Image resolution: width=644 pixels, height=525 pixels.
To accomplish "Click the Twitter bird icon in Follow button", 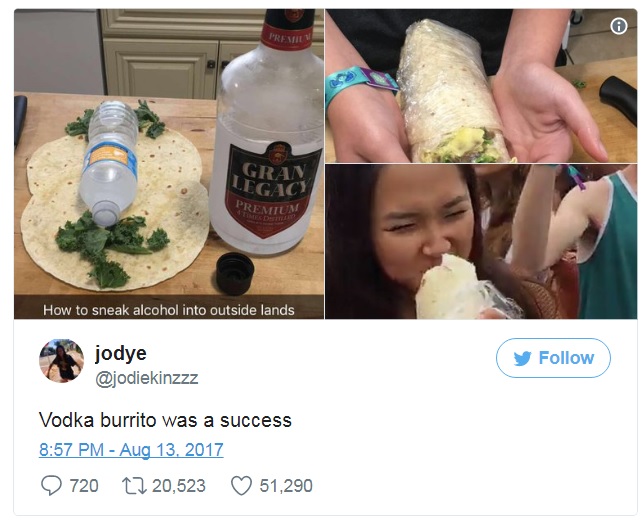I will click(522, 358).
